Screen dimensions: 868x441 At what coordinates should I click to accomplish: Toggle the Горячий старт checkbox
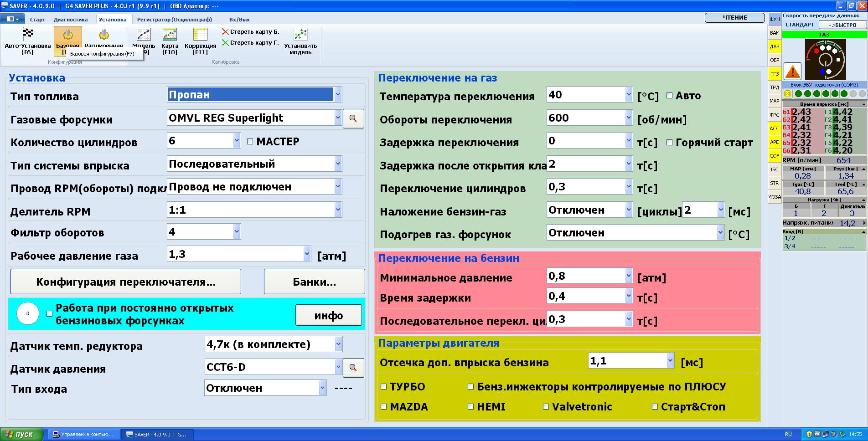[669, 143]
